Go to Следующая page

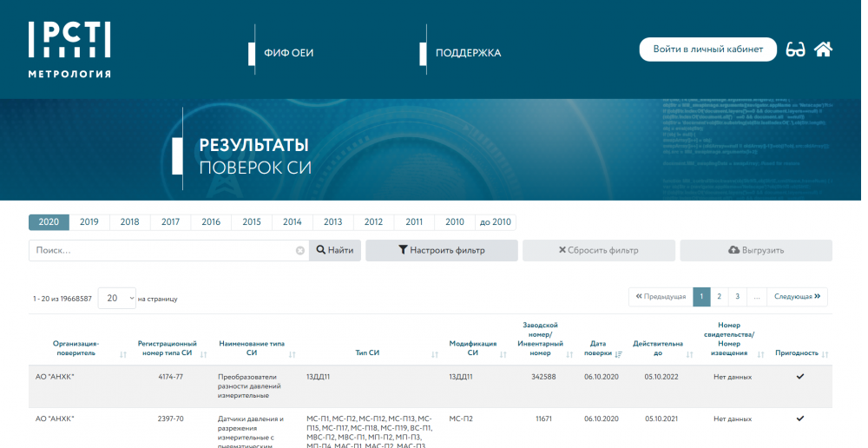click(797, 297)
